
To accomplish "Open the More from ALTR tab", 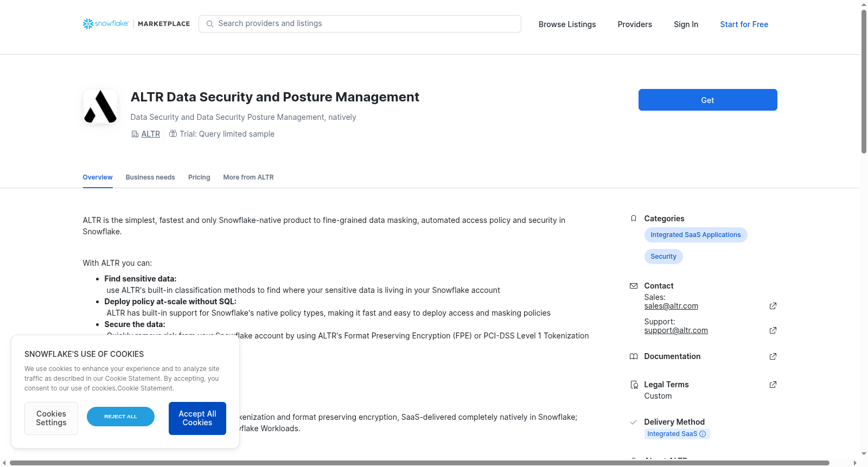I will 248,177.
